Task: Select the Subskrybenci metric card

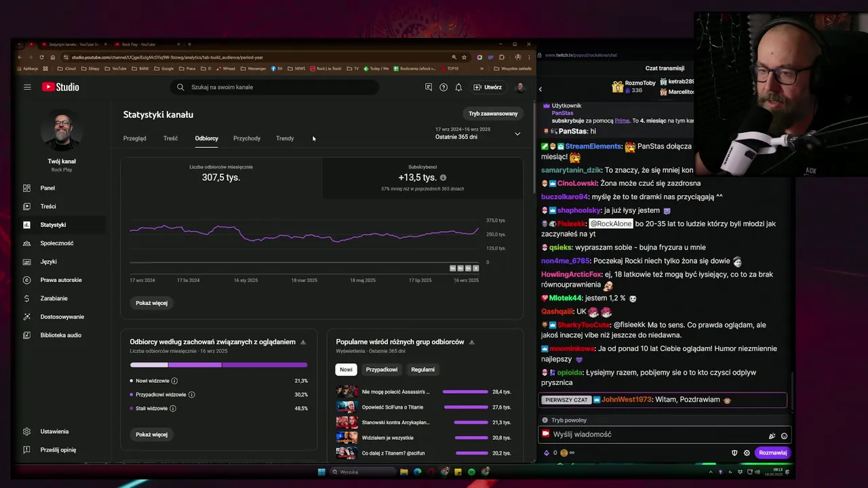Action: click(422, 178)
